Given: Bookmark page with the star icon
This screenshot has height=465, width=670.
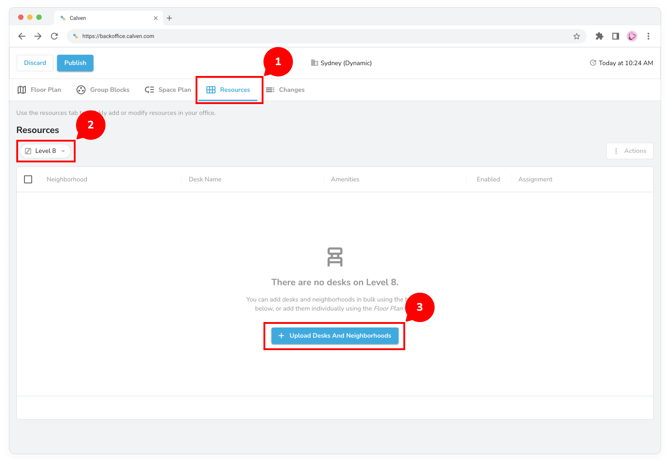Looking at the screenshot, I should point(576,36).
